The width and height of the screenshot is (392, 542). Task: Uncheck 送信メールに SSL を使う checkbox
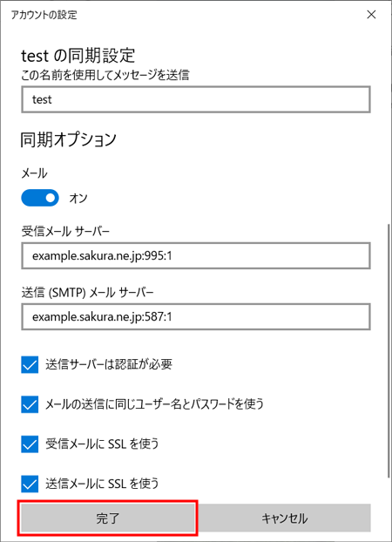click(30, 484)
